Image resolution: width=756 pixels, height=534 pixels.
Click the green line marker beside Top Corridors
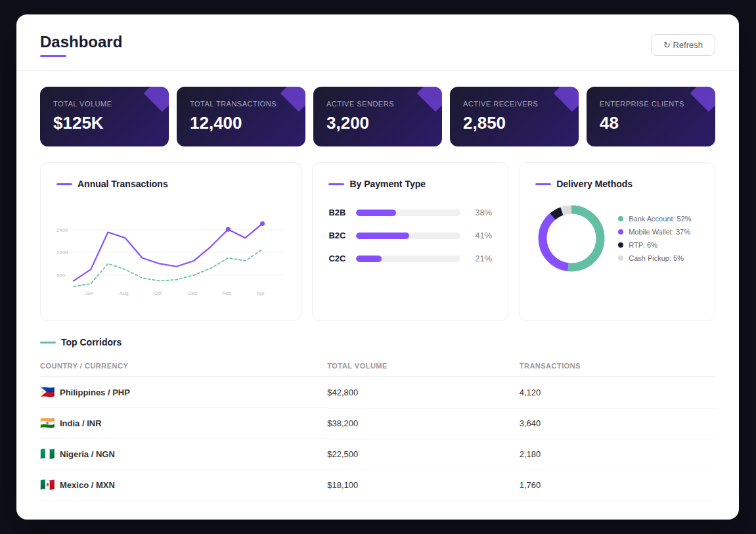47,342
